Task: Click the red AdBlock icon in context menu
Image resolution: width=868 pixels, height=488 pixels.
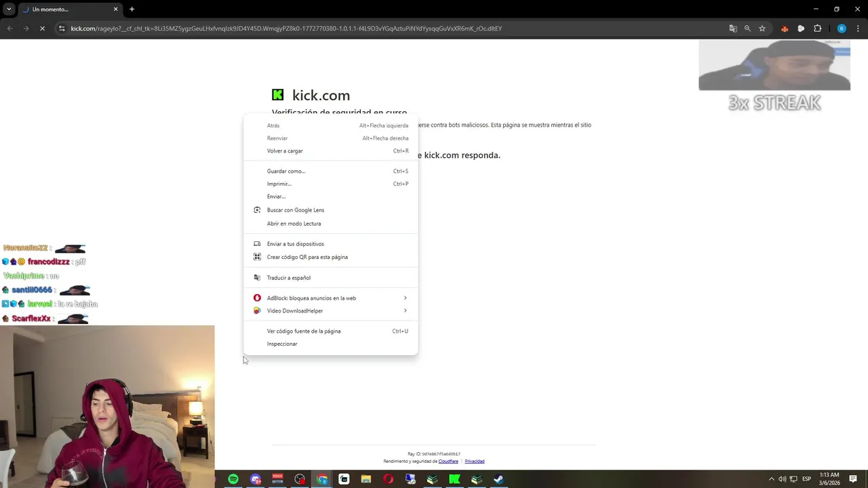Action: [257, 298]
